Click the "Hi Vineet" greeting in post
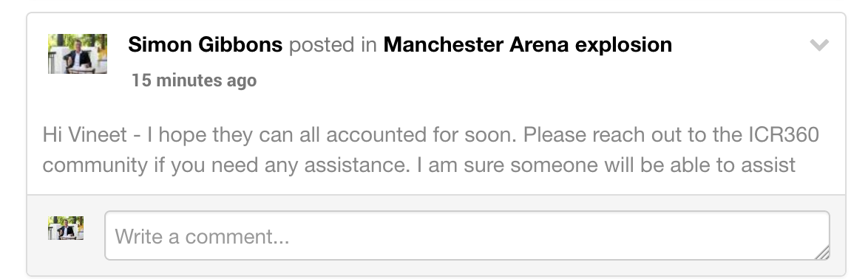The image size is (868, 279). pyautogui.click(x=85, y=135)
